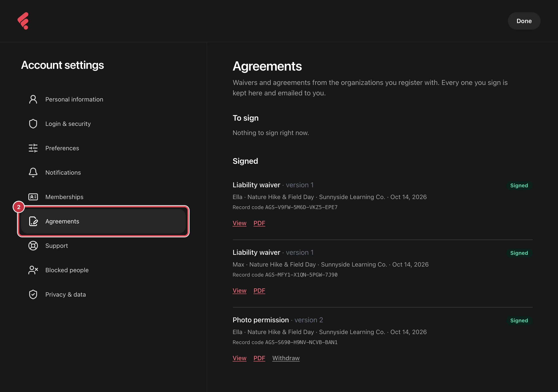This screenshot has width=558, height=392.
Task: Go to Blocked people
Action: pos(103,270)
